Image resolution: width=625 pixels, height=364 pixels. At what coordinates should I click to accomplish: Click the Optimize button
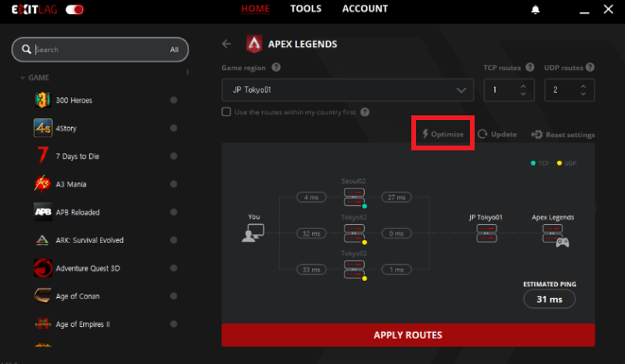443,134
